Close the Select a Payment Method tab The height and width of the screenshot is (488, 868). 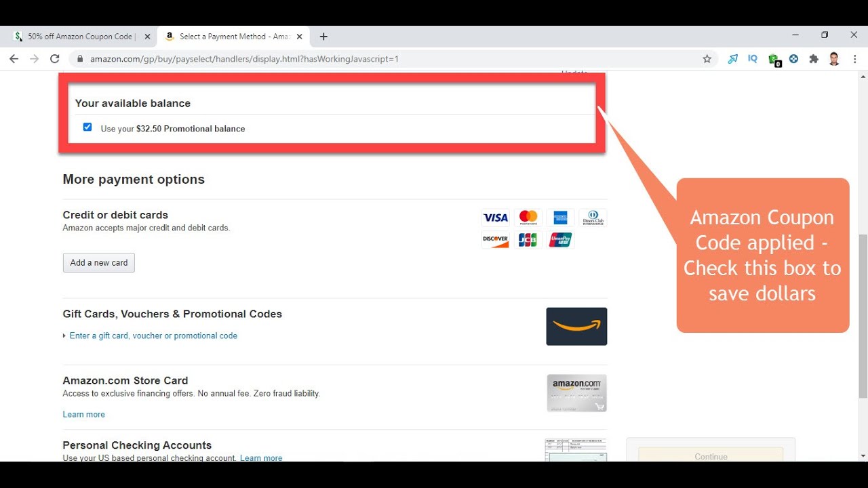(x=299, y=37)
